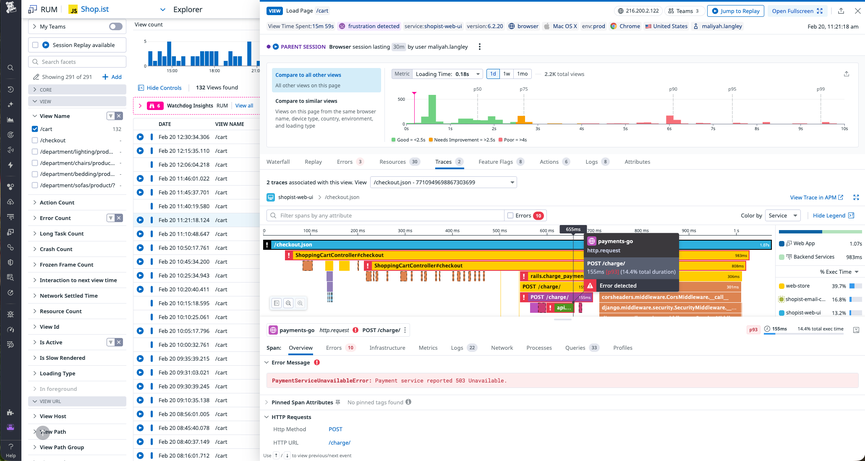Viewport: 865px width, 461px height.
Task: Click the shopist-web-ui service icon in breadcrumb
Action: (270, 197)
